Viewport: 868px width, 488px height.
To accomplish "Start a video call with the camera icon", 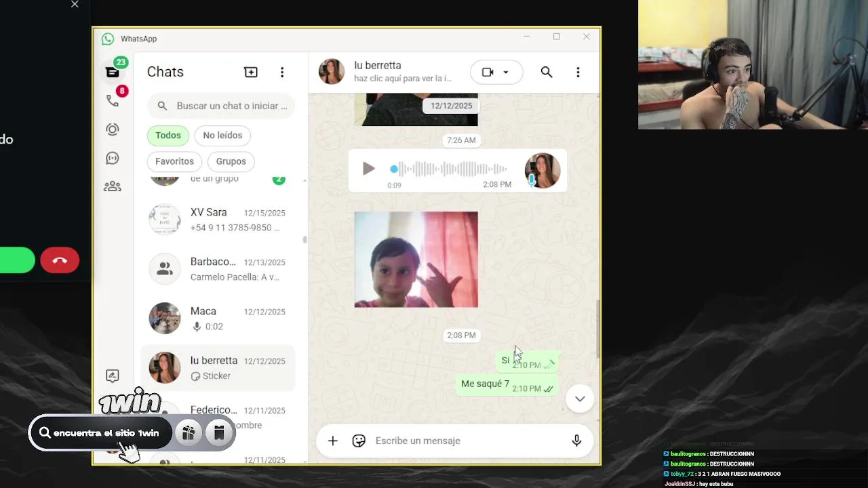I will pos(488,72).
